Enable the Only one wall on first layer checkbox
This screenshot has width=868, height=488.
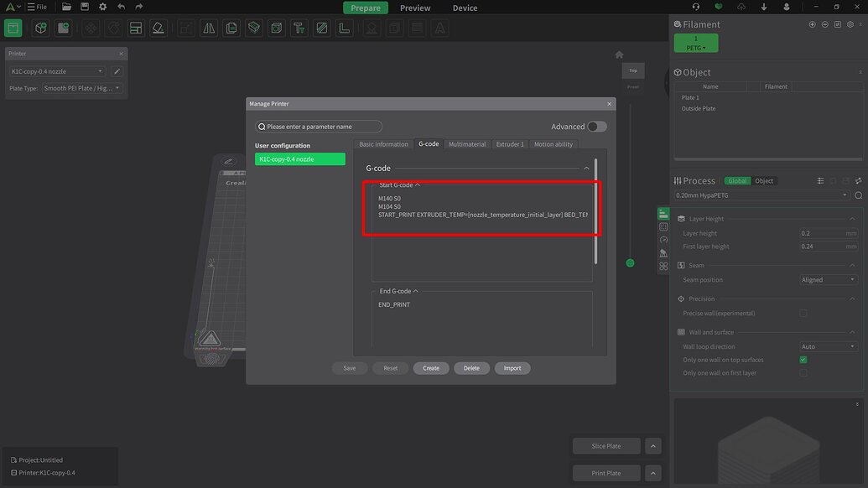[803, 372]
